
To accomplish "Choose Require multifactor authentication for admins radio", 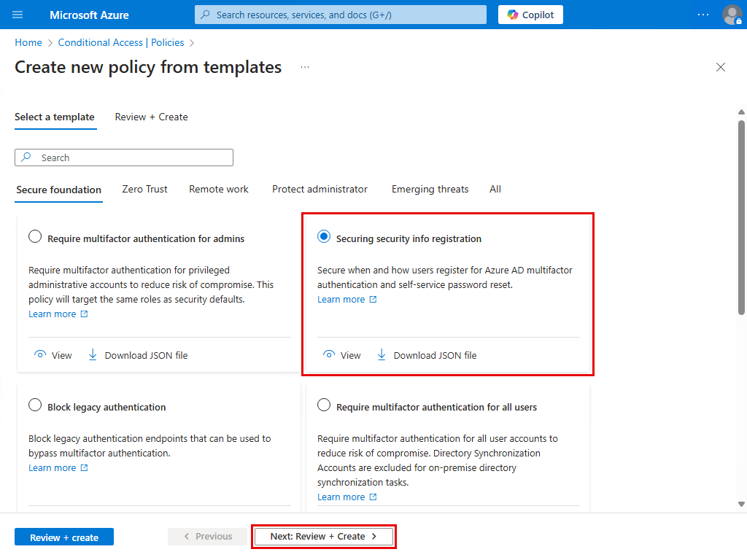I will [x=35, y=236].
